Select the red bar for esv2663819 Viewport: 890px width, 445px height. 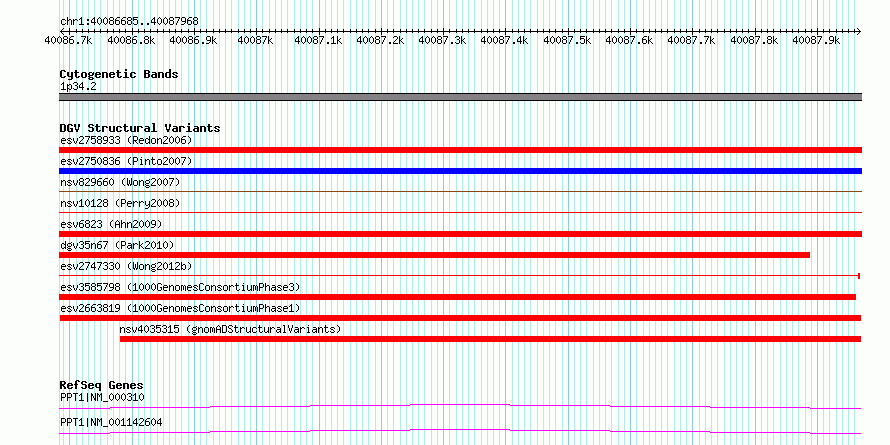(460, 318)
